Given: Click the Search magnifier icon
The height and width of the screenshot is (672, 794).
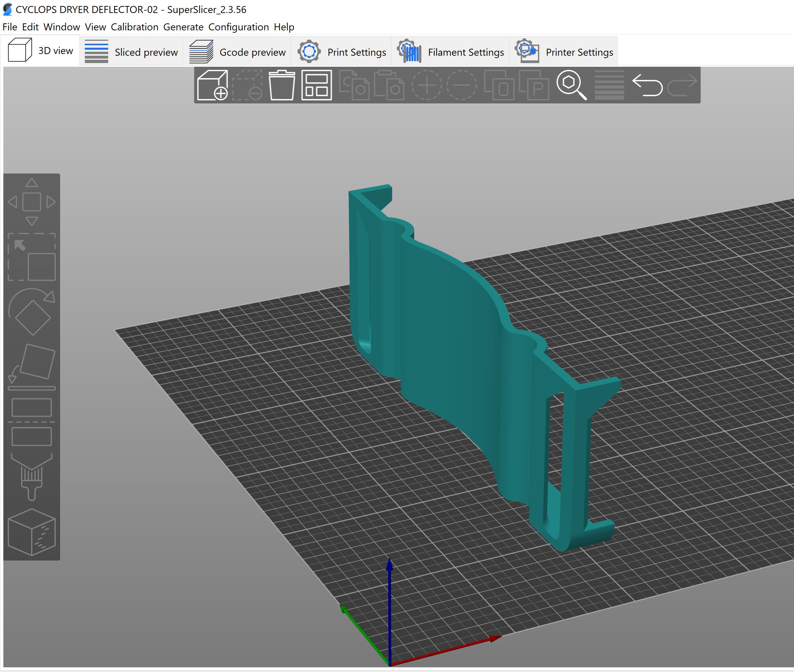Looking at the screenshot, I should (x=571, y=85).
